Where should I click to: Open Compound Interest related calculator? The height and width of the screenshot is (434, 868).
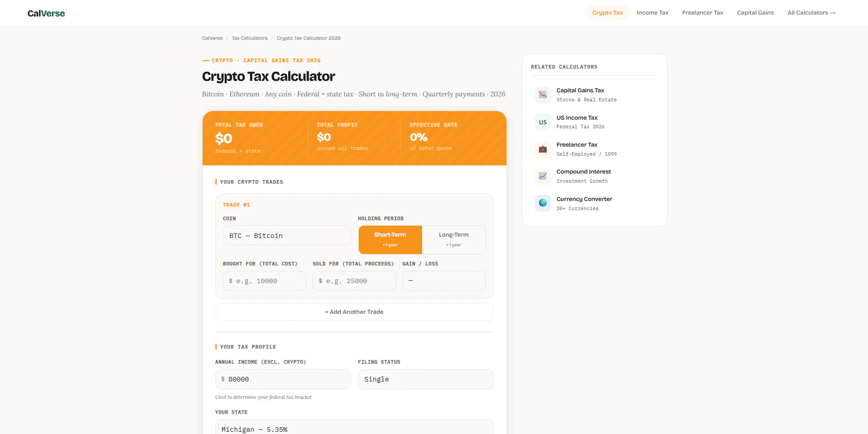coord(594,176)
